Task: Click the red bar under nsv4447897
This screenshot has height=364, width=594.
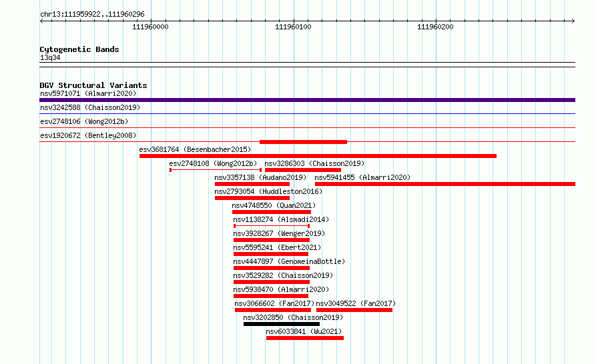Action: click(272, 268)
